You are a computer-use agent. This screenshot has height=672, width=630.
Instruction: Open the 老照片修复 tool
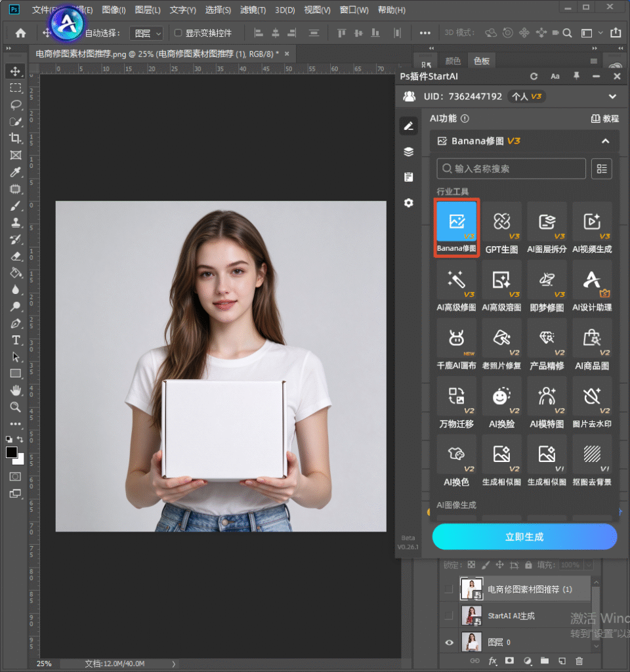pos(501,344)
